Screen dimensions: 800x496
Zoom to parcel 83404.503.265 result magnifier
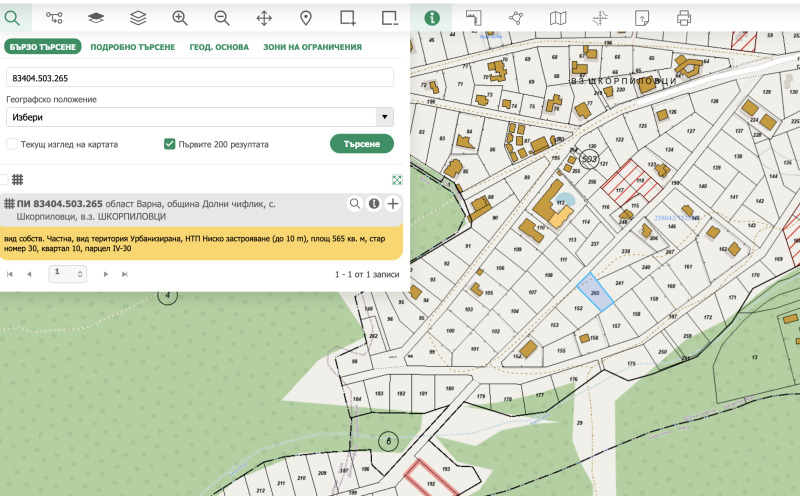(354, 204)
